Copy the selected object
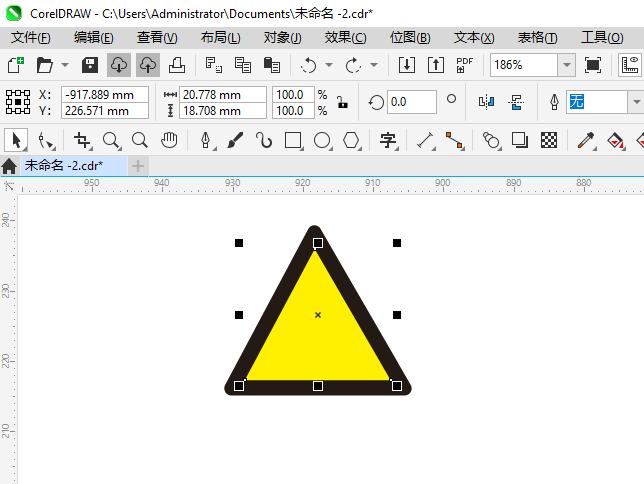Viewport: 644px width, 484px height. pyautogui.click(x=242, y=65)
